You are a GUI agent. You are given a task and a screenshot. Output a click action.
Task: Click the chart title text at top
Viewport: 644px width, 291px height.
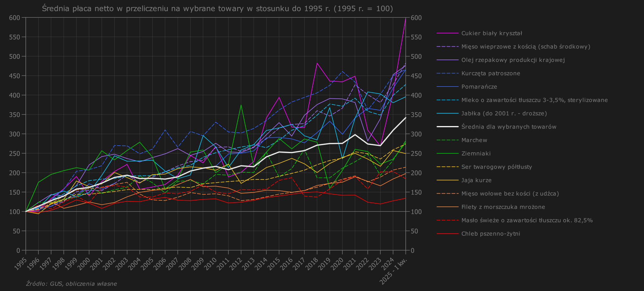pos(217,9)
